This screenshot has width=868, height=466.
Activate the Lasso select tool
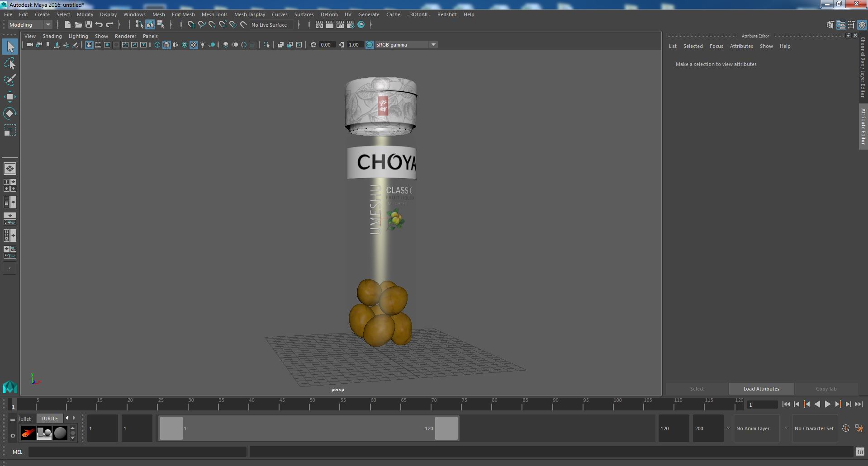10,64
